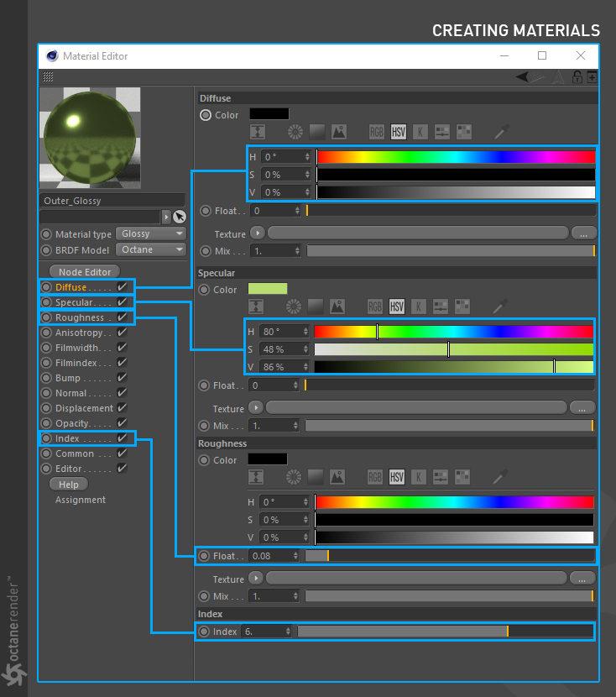Click the picker arrow icon below material name
616x697 pixels.
pos(180,217)
